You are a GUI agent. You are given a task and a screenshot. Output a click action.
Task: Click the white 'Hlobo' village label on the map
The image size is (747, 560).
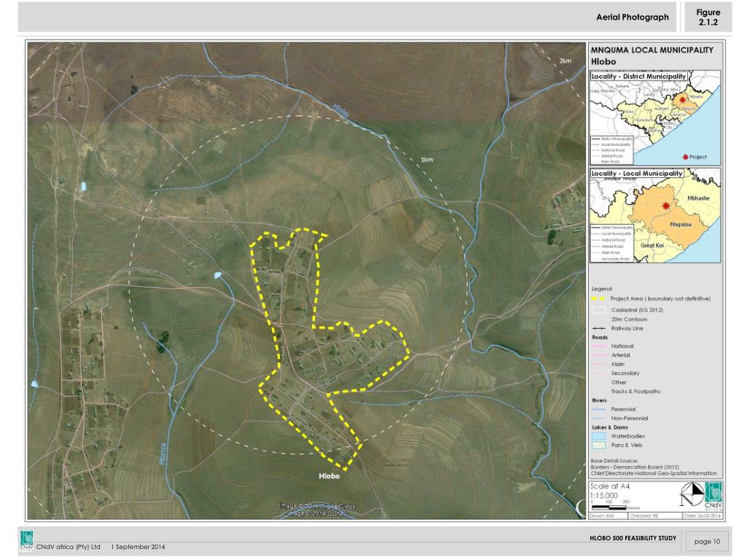pos(329,476)
